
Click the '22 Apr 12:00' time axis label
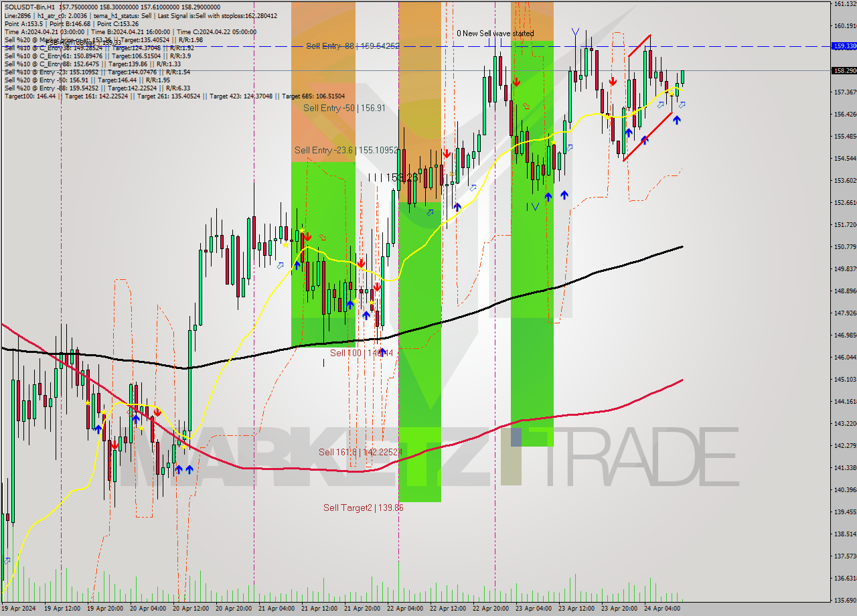coord(448,609)
